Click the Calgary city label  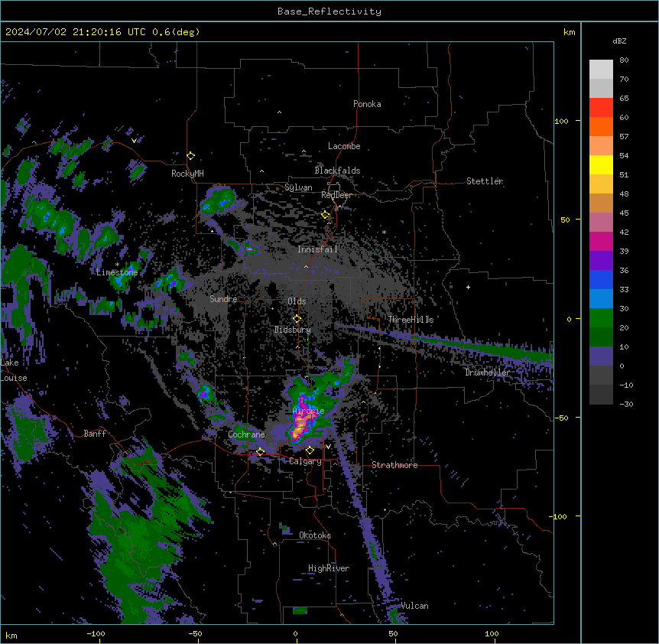click(x=305, y=461)
